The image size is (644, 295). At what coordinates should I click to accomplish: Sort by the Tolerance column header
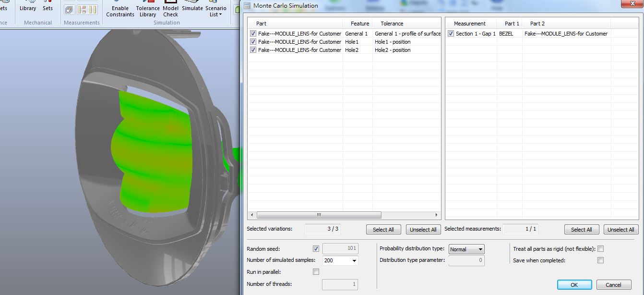(406, 24)
